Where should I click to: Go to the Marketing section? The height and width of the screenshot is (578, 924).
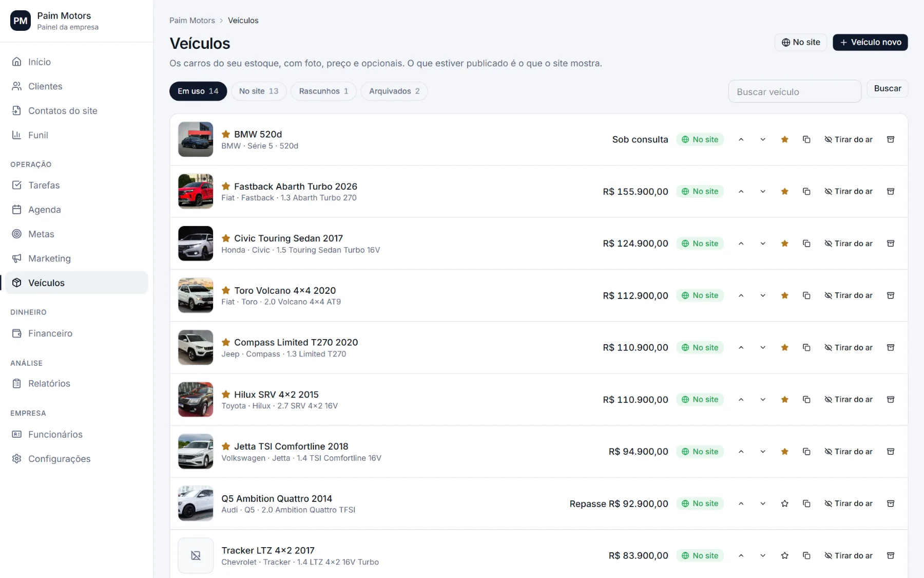pos(77,258)
